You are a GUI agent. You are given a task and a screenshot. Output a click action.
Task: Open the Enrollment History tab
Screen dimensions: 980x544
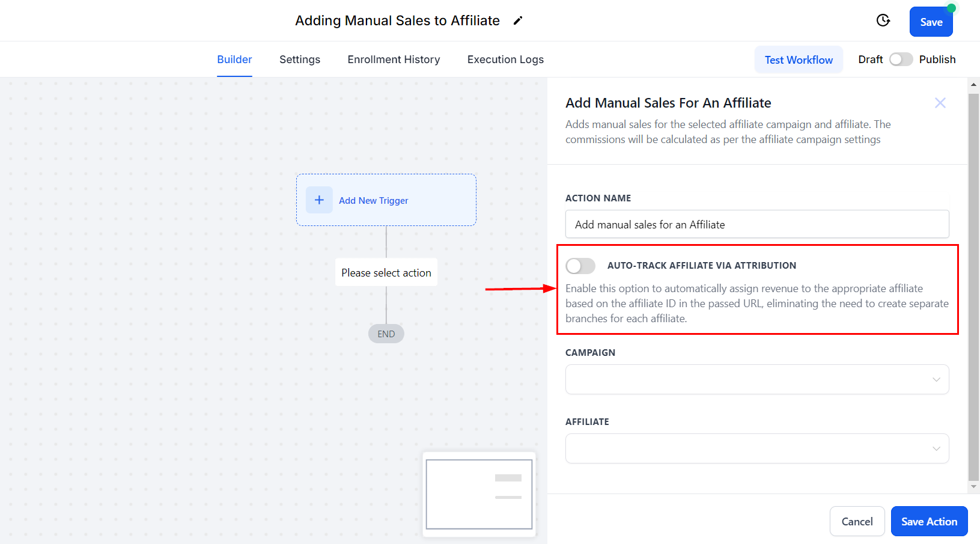coord(394,60)
